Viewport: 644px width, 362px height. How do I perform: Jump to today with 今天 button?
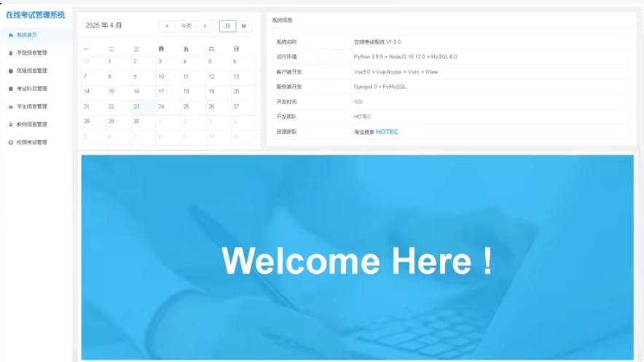[186, 26]
